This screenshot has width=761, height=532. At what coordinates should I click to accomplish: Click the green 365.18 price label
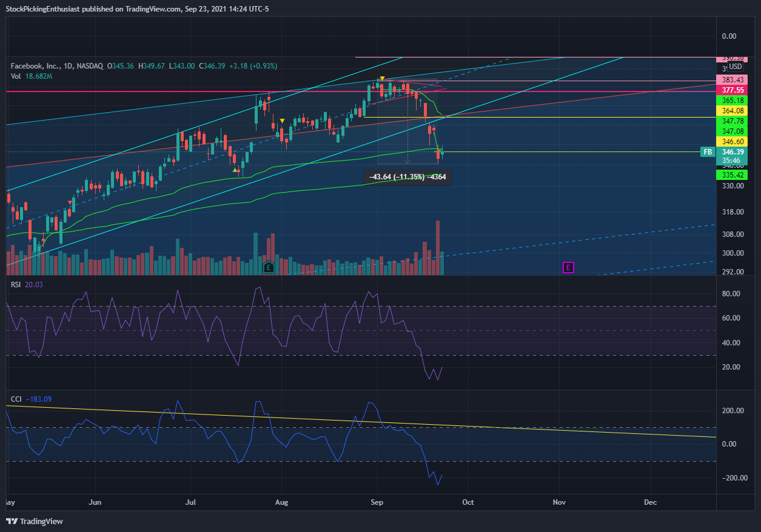(x=731, y=100)
